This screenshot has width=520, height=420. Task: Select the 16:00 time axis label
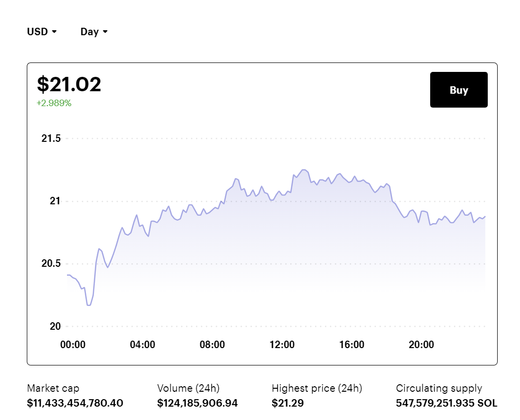coord(352,345)
